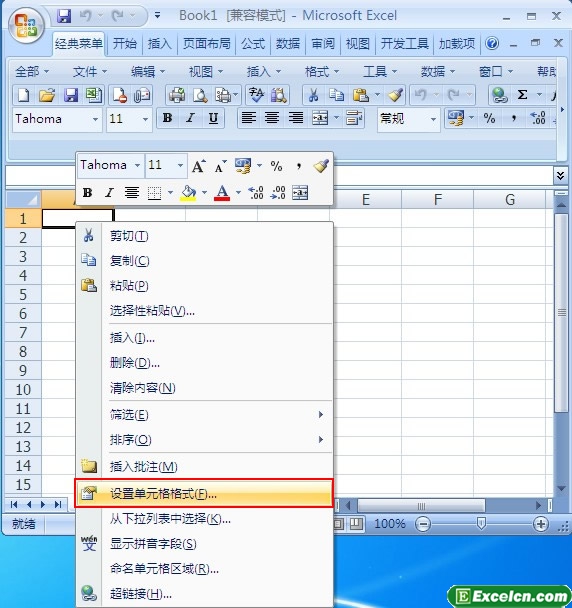Toggle Italic in the floating mini toolbar
This screenshot has height=608, width=572.
click(109, 192)
